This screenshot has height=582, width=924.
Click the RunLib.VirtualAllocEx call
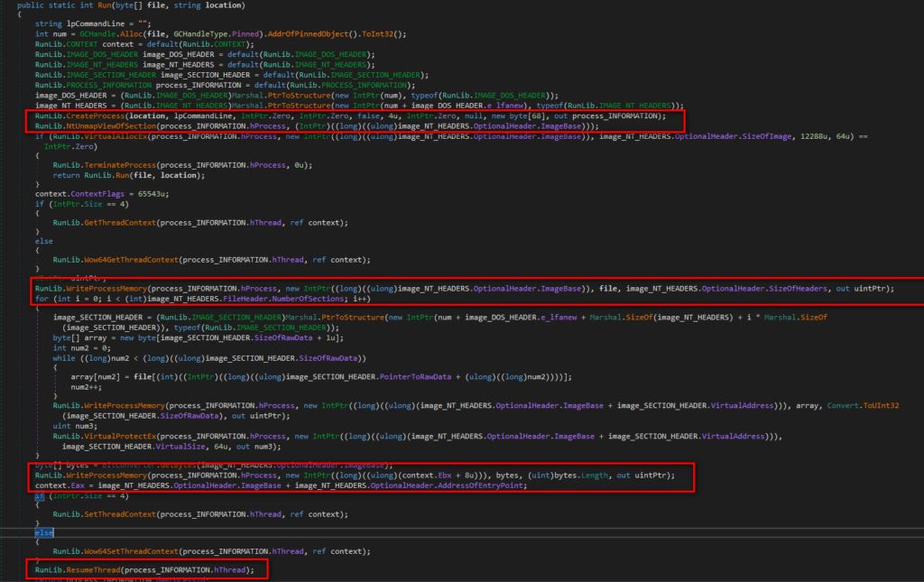[99, 136]
